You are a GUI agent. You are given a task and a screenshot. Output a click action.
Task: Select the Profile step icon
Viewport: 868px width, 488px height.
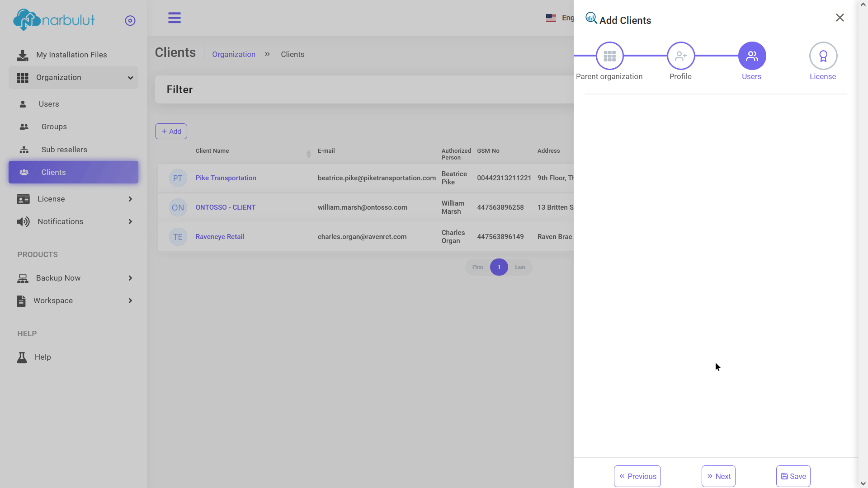click(x=680, y=56)
